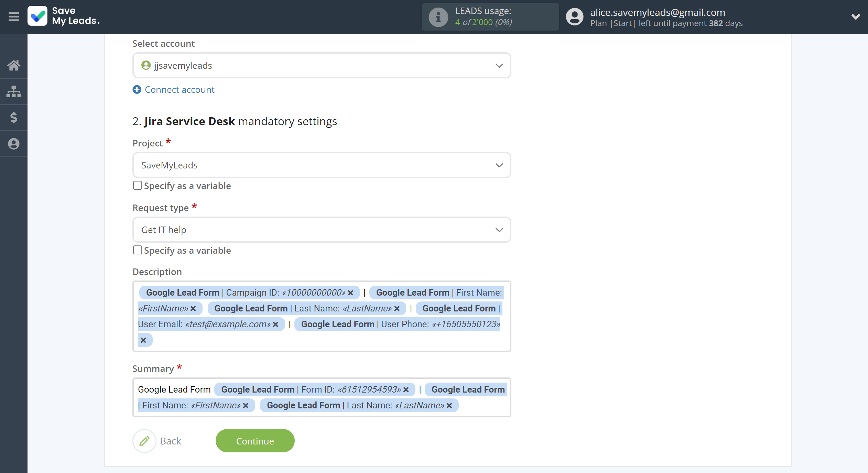Screen dimensions: 868x473
Task: Tick Specify as a variable under Project
Action: [x=138, y=186]
